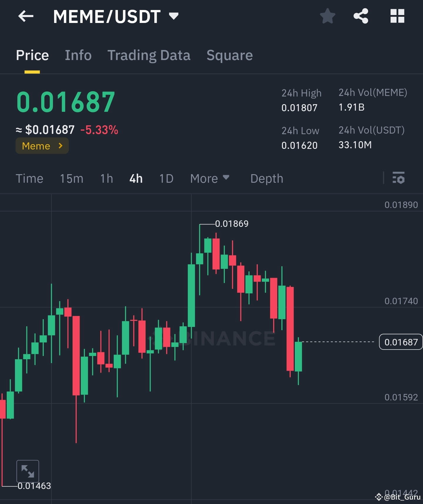Viewport: 423px width, 504px height.
Task: Open chart settings with the candle icon
Action: point(399,178)
